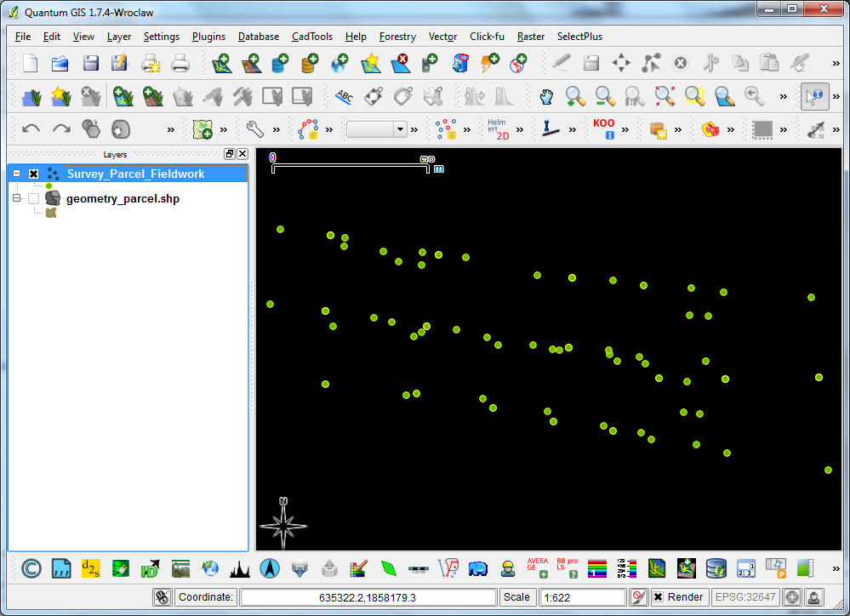
Task: Float the Layers panel with undock button
Action: [230, 154]
